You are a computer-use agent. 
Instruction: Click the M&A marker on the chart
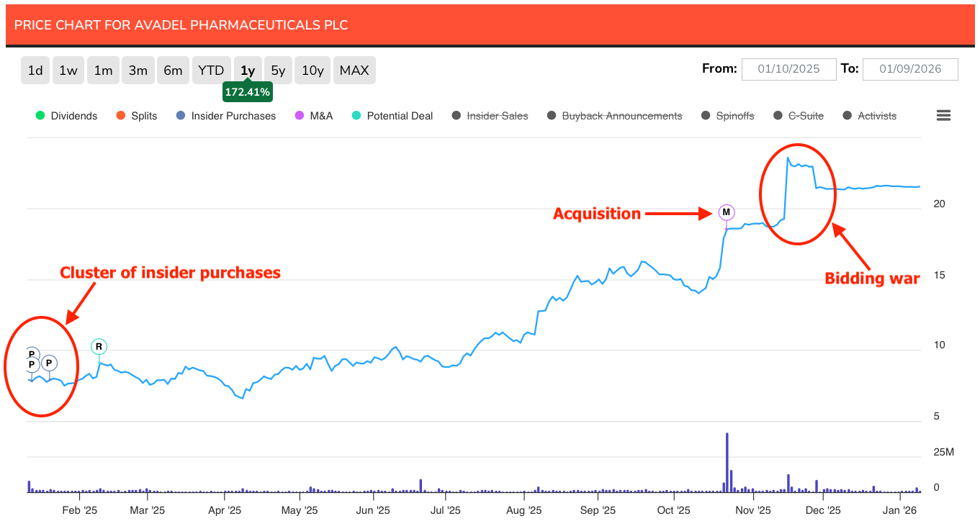[727, 212]
